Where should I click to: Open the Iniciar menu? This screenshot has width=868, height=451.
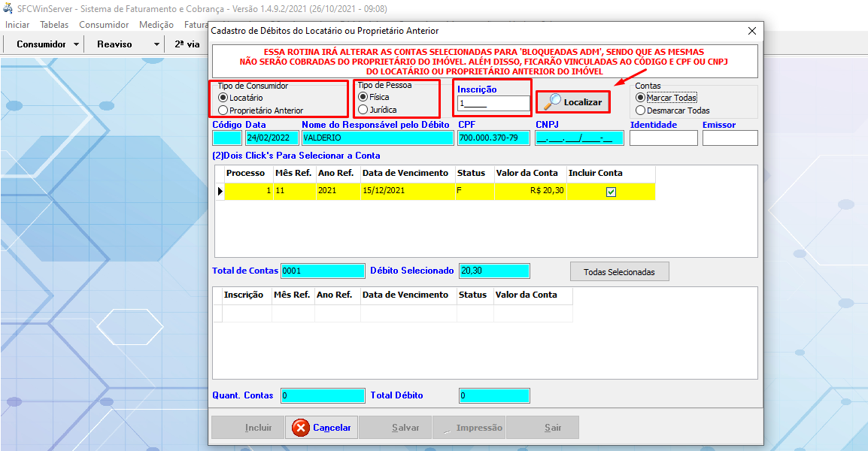[17, 25]
